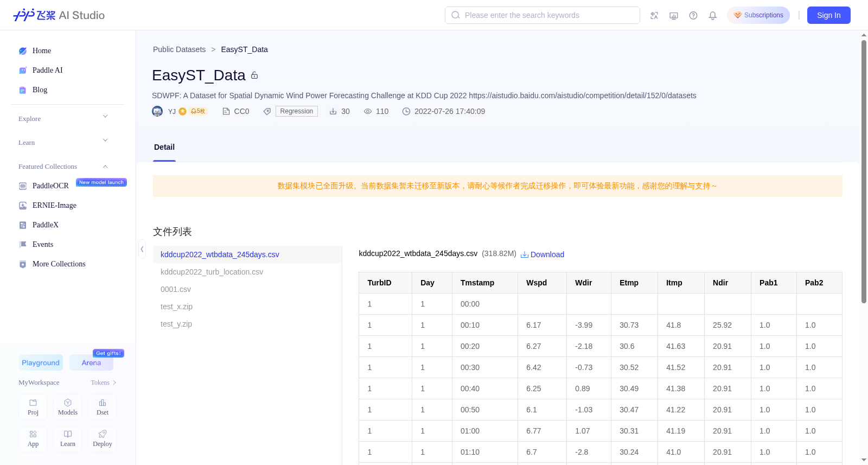The image size is (868, 465).
Task: Click the Get gifts! badge
Action: tap(108, 353)
